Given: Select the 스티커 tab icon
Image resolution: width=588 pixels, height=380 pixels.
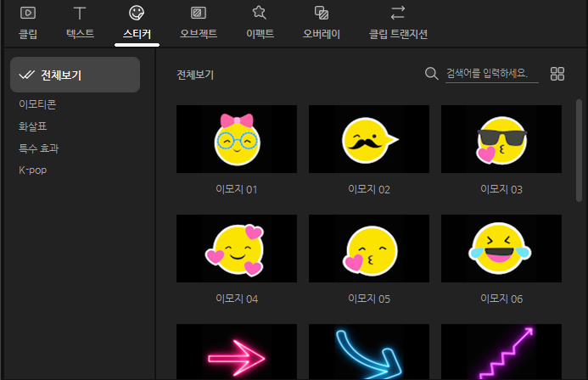Looking at the screenshot, I should tap(136, 14).
